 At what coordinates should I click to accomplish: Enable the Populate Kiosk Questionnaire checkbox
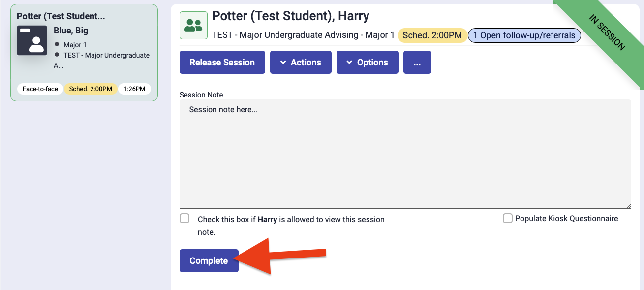pyautogui.click(x=507, y=218)
